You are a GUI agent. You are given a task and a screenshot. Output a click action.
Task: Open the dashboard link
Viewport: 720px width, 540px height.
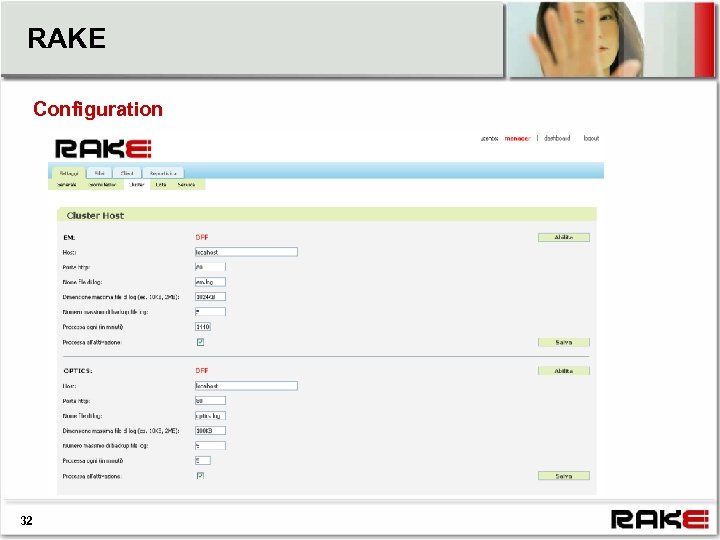557,138
